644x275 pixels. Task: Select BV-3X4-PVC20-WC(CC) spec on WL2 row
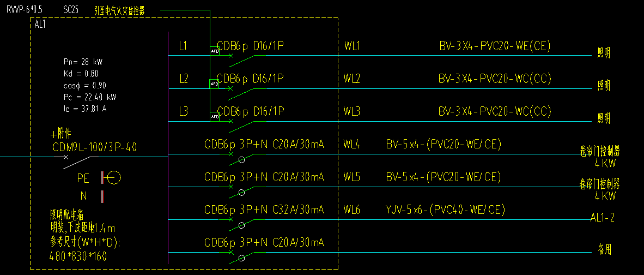click(495, 78)
